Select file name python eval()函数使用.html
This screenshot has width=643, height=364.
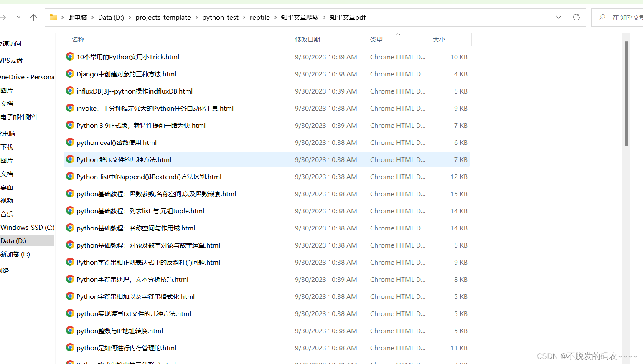tap(117, 142)
